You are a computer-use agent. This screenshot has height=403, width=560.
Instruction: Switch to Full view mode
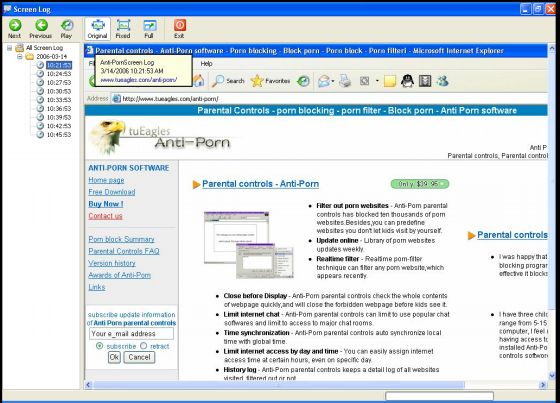[x=149, y=29]
